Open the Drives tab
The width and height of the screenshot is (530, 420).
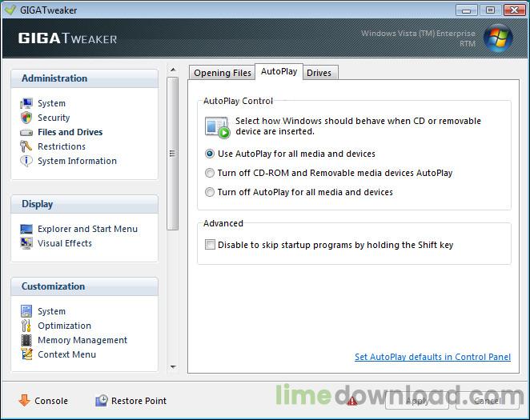[x=319, y=73]
